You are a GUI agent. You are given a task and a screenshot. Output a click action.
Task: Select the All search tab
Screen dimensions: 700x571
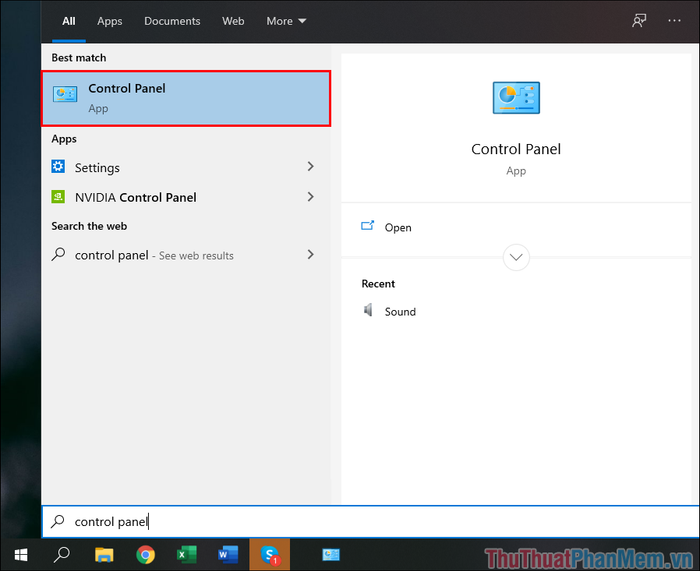pyautogui.click(x=69, y=21)
